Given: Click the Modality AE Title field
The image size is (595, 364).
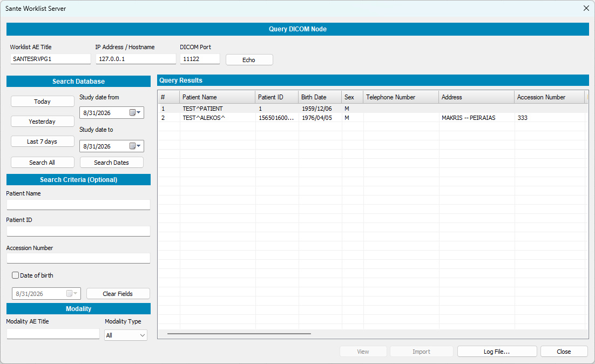Looking at the screenshot, I should pos(53,334).
